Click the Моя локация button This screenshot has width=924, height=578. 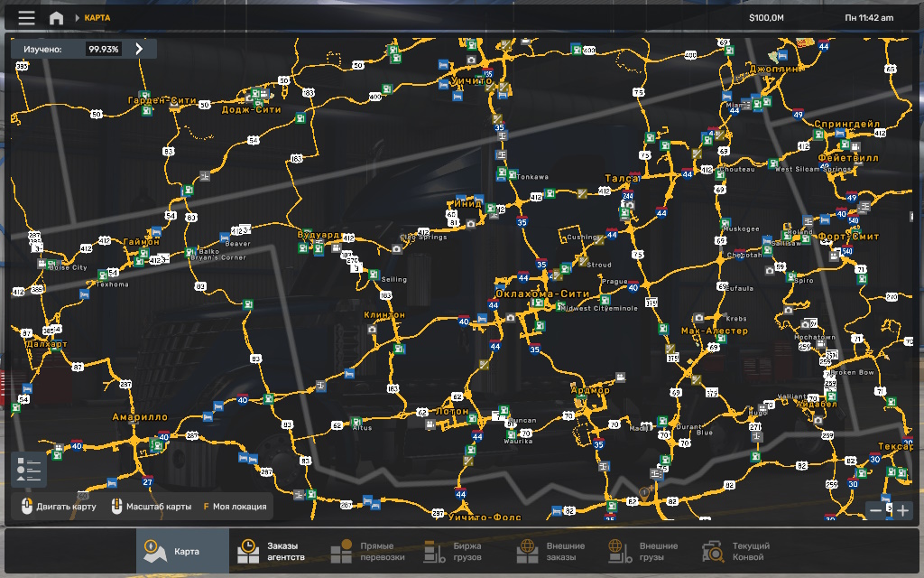point(235,507)
